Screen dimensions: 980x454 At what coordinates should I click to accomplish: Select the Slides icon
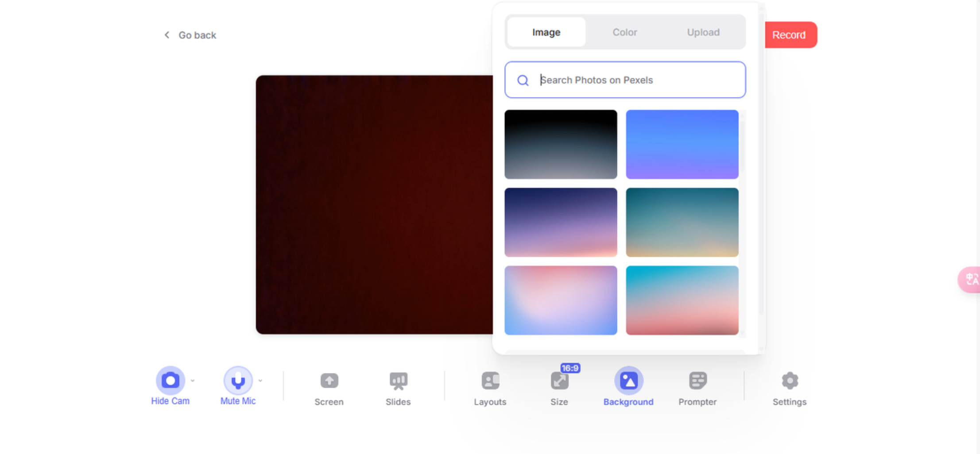point(398,381)
